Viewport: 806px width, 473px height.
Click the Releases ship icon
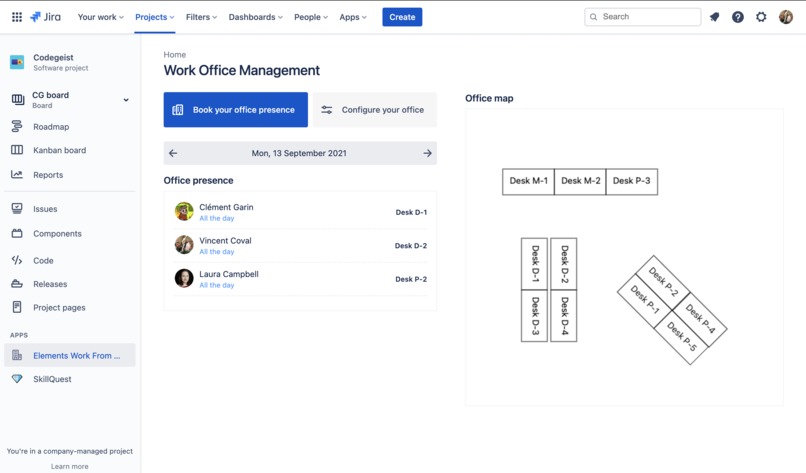point(17,284)
